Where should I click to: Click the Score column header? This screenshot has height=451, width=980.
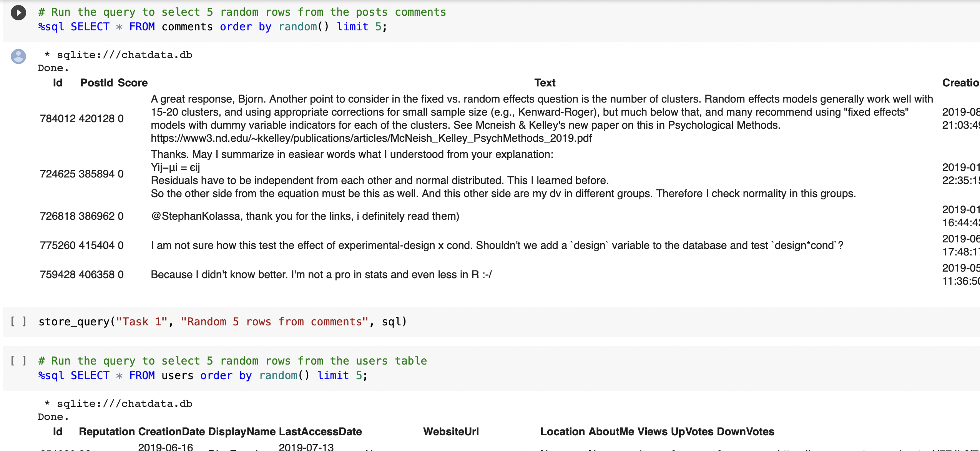pyautogui.click(x=132, y=83)
